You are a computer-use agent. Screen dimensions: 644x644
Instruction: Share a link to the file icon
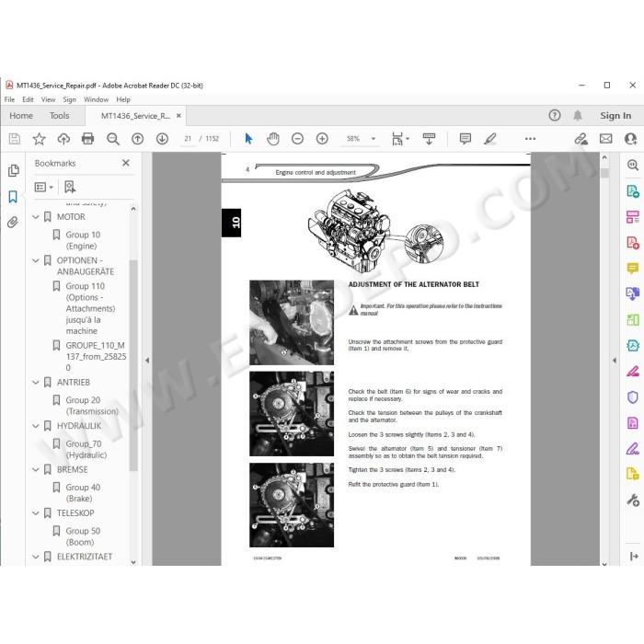(581, 139)
